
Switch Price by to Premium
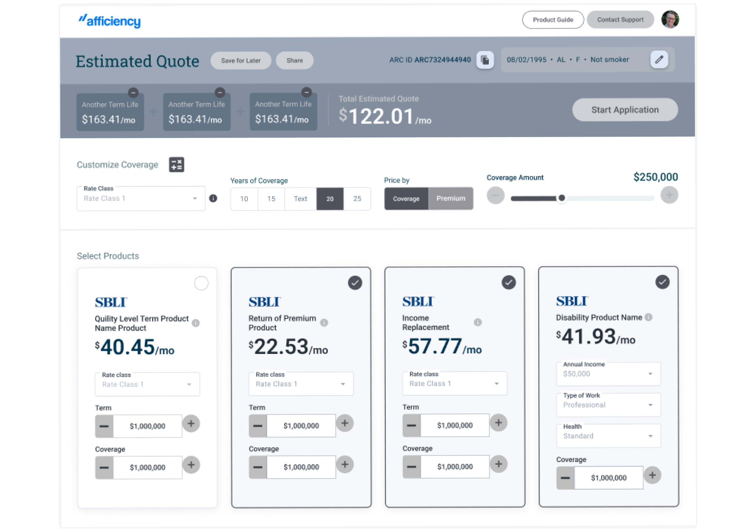pos(450,199)
